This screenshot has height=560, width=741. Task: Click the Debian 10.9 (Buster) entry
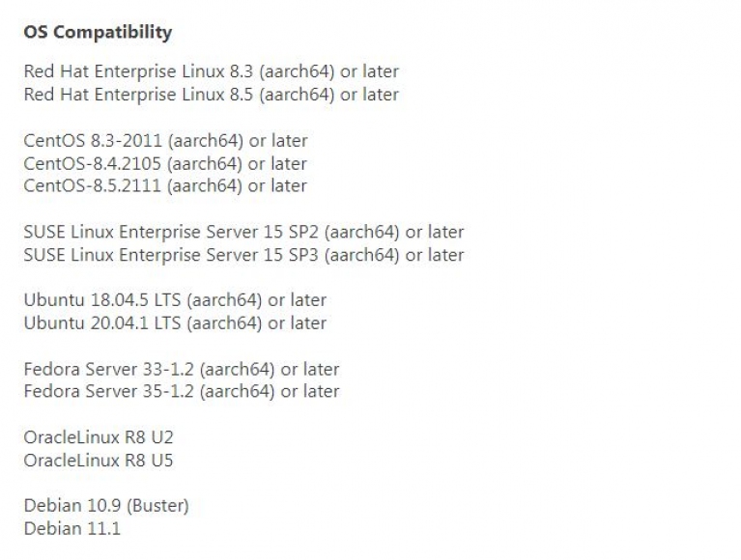[x=106, y=506]
